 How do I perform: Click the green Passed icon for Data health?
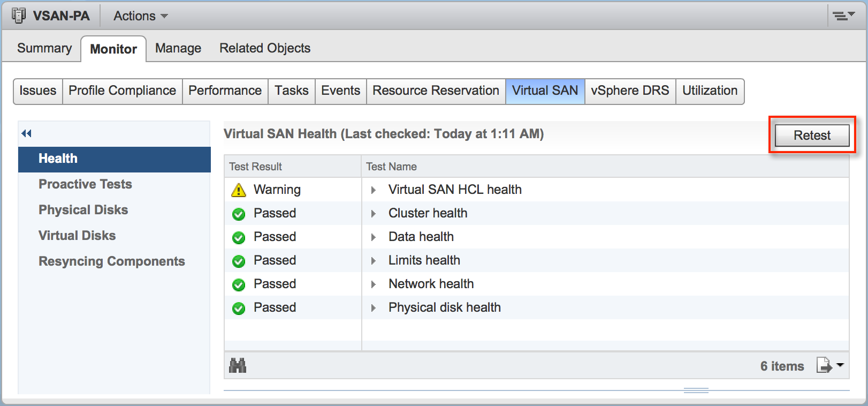[239, 238]
